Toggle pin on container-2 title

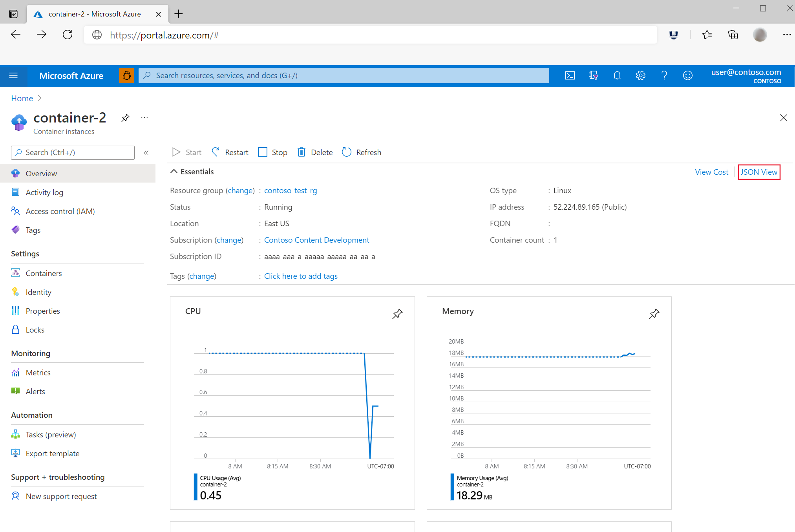click(125, 119)
